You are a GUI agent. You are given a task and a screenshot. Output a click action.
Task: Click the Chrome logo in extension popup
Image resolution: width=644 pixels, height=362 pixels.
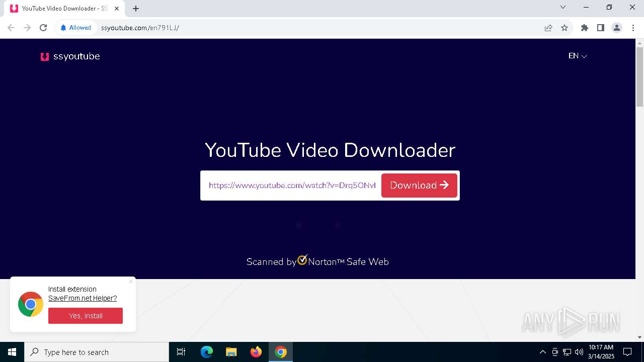(31, 304)
